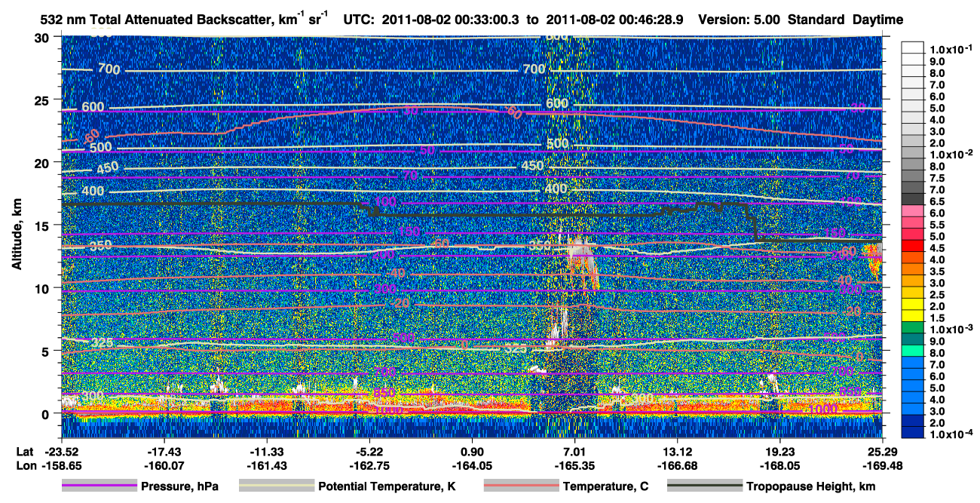The image size is (980, 503).
Task: Click the 'Tropopause Height, km' legend label
Action: tap(810, 487)
